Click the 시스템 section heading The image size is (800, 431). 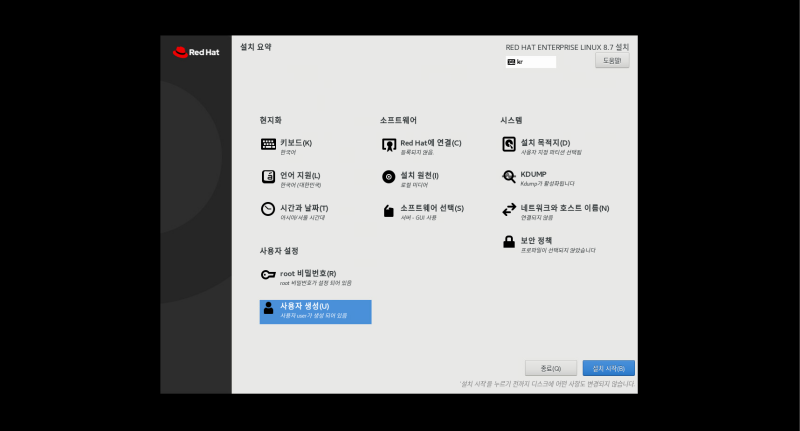click(x=511, y=120)
